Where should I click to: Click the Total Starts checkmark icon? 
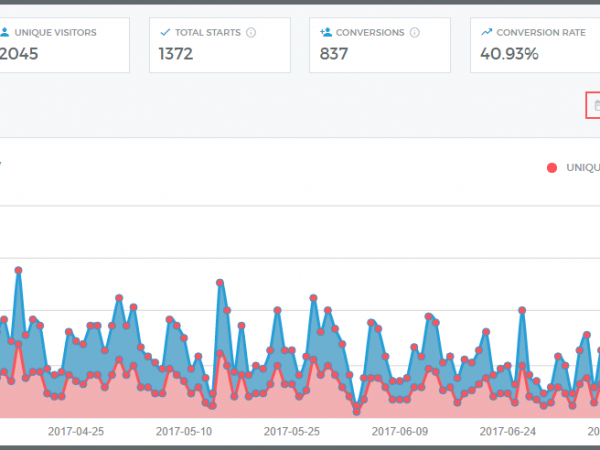[x=165, y=32]
